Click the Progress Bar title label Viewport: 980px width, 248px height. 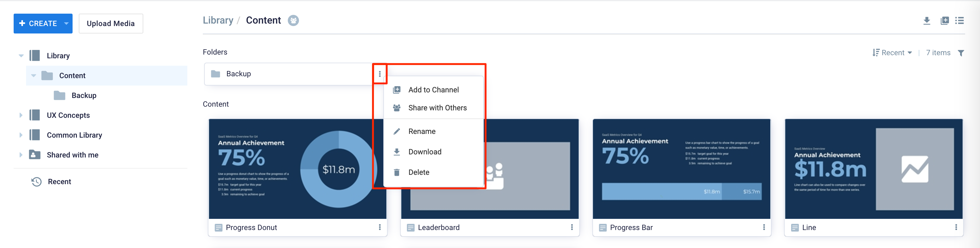pos(631,228)
